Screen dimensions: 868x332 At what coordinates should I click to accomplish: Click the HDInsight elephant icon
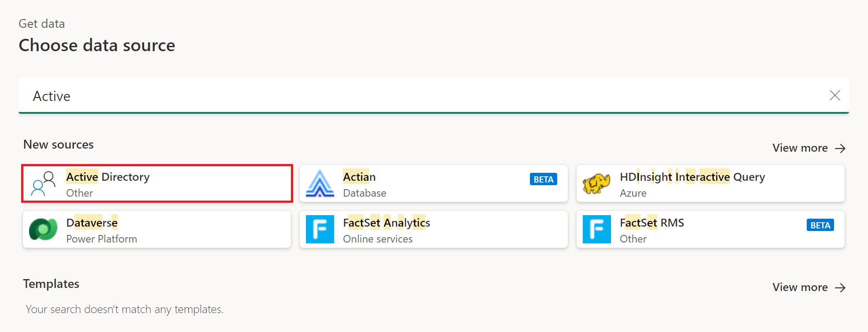(596, 183)
